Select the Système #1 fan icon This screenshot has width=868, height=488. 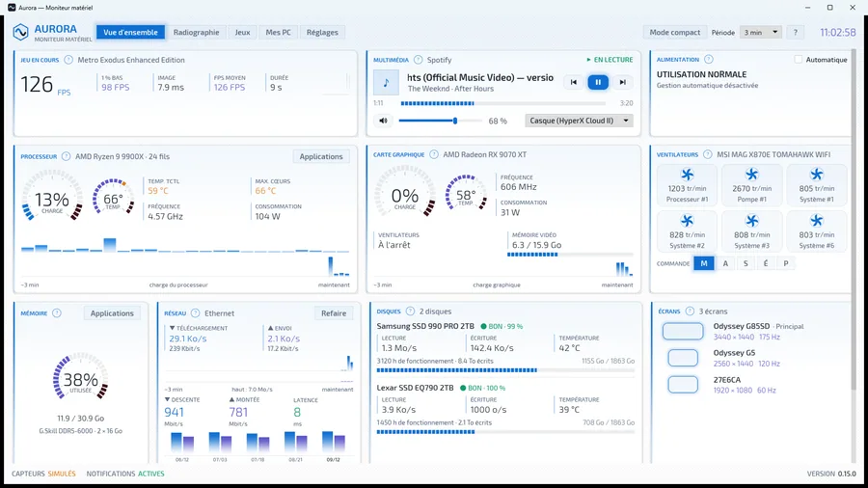[817, 175]
